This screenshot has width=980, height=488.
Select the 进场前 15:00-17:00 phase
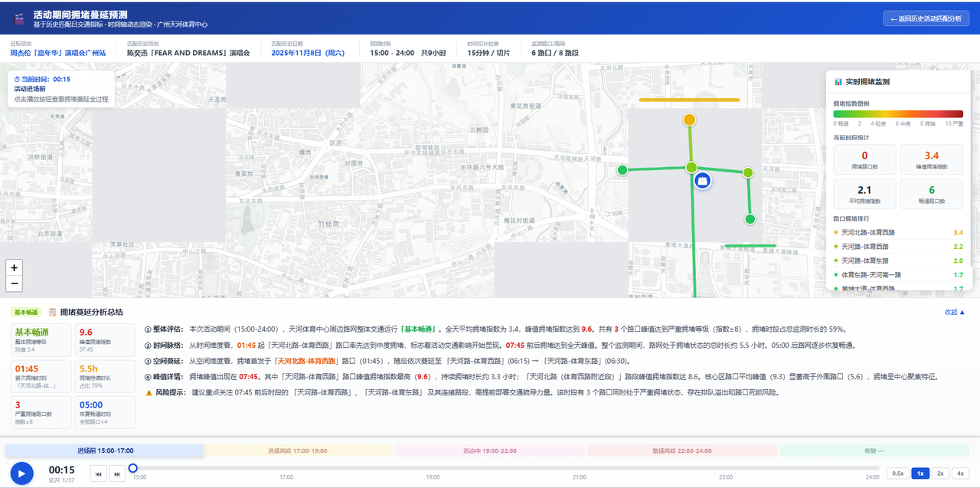click(106, 450)
